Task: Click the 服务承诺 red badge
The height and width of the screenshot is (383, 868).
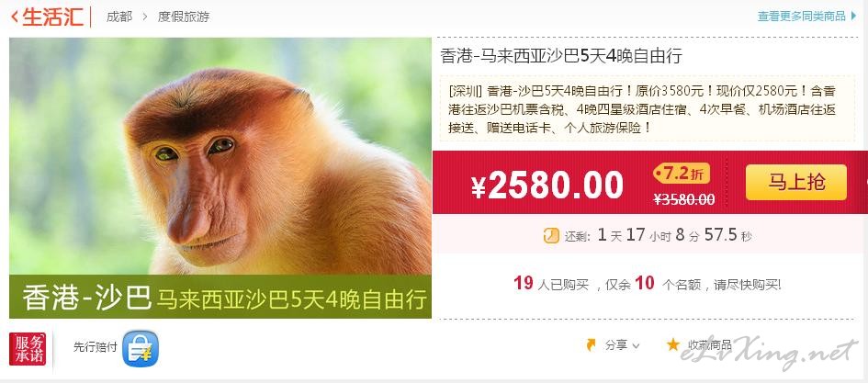Action: (28, 349)
